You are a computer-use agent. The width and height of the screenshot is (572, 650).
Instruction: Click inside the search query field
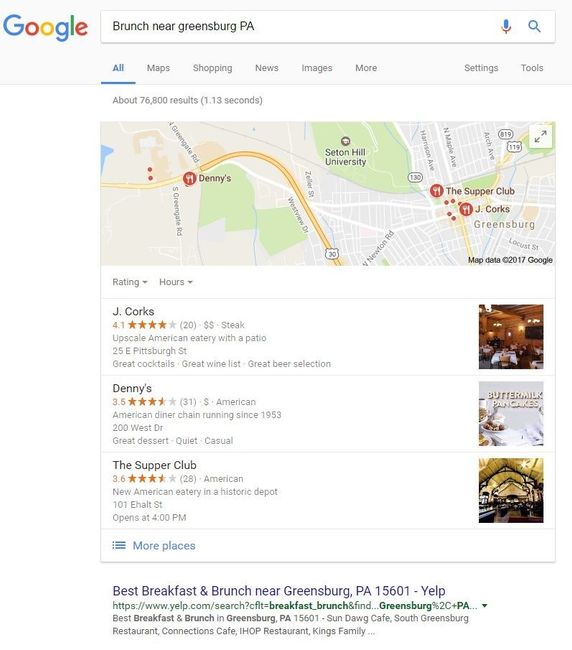298,27
